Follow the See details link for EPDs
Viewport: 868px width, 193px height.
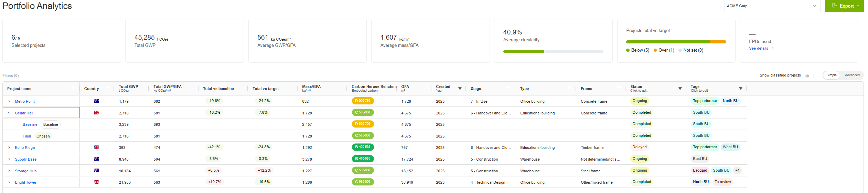click(761, 49)
